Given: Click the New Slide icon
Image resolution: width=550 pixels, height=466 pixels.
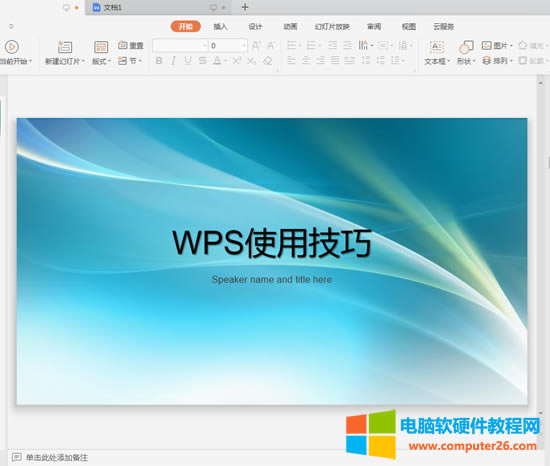Looking at the screenshot, I should (65, 47).
